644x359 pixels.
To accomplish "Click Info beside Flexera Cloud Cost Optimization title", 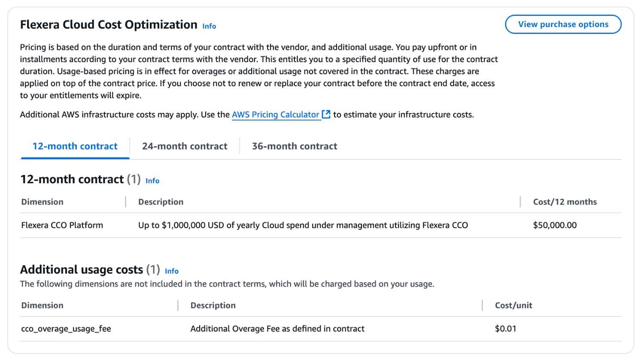I will 209,26.
